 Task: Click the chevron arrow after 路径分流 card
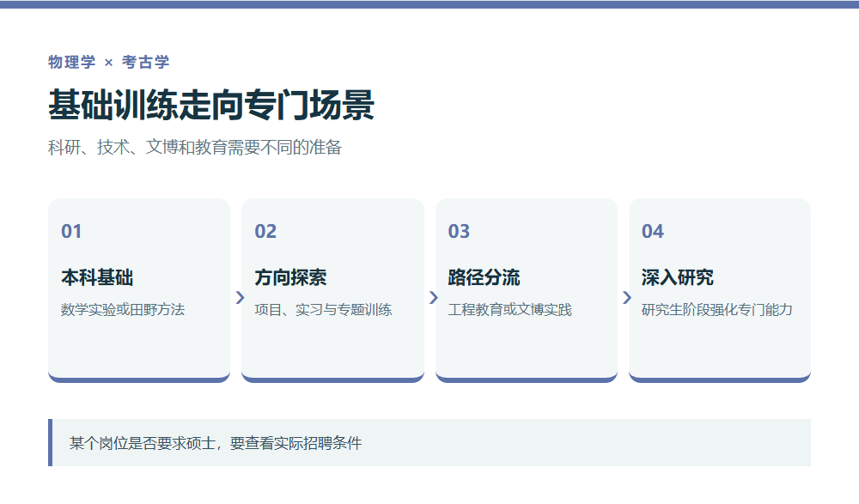point(627,297)
